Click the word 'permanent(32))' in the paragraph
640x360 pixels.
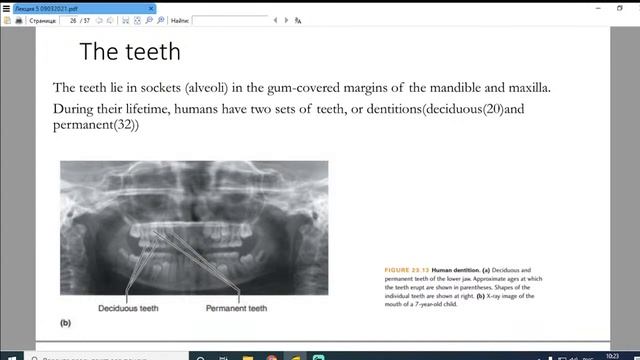pos(96,124)
